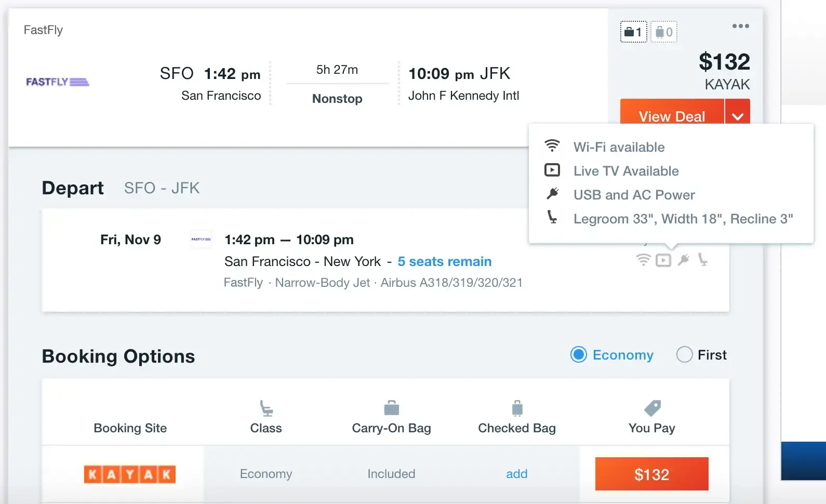Click the USB and AC Power entry
Image resolution: width=826 pixels, height=504 pixels.
[x=634, y=195]
